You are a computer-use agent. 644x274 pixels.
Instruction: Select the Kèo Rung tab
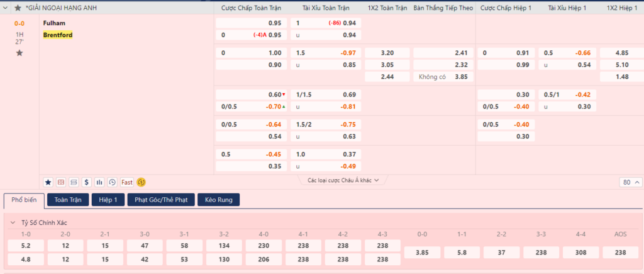point(218,200)
